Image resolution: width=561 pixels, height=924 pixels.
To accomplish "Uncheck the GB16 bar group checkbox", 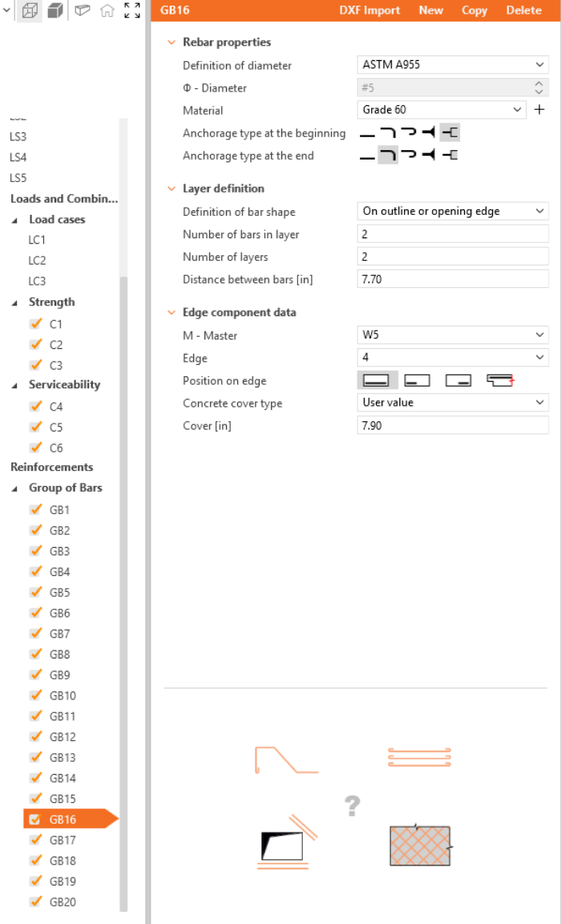I will [x=34, y=819].
